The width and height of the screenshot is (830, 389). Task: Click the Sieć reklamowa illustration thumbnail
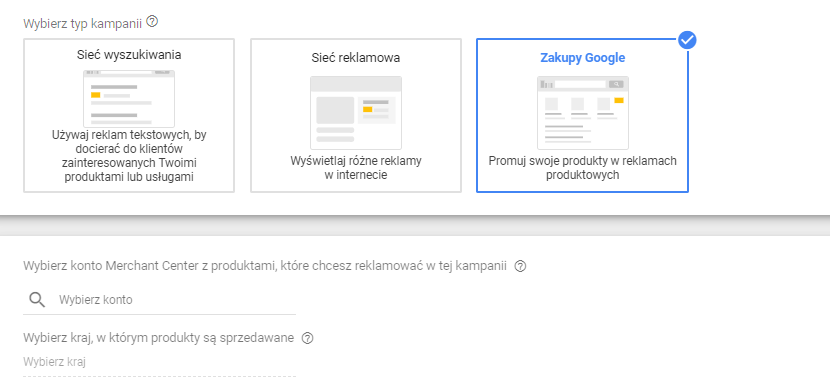coord(356,113)
